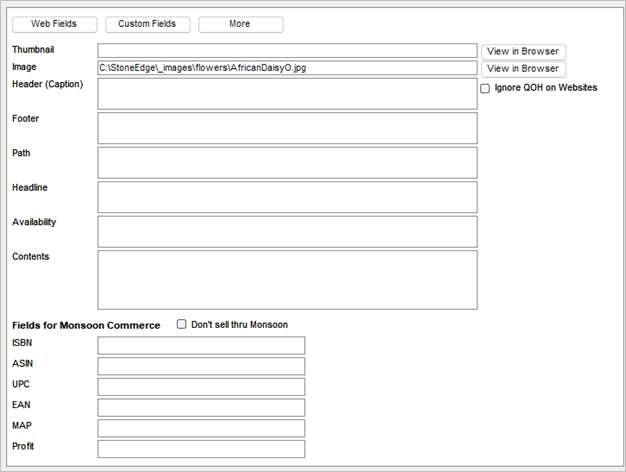This screenshot has width=626, height=472.
Task: Select the Availability text box
Action: [287, 231]
